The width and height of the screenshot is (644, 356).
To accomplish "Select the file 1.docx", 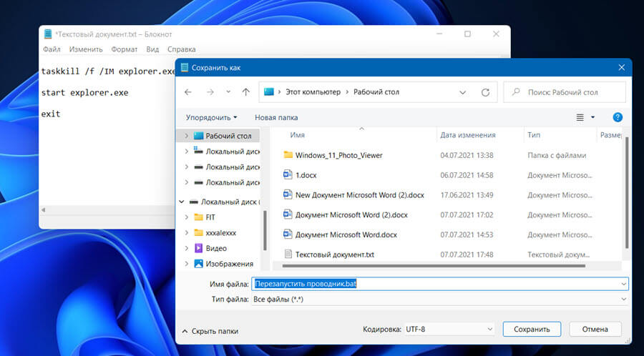I will pos(306,175).
